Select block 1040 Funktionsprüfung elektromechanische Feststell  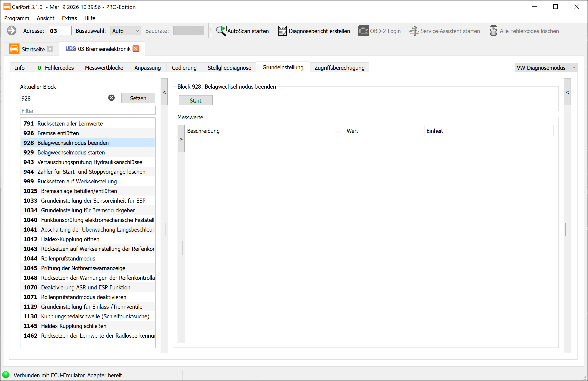(88, 220)
